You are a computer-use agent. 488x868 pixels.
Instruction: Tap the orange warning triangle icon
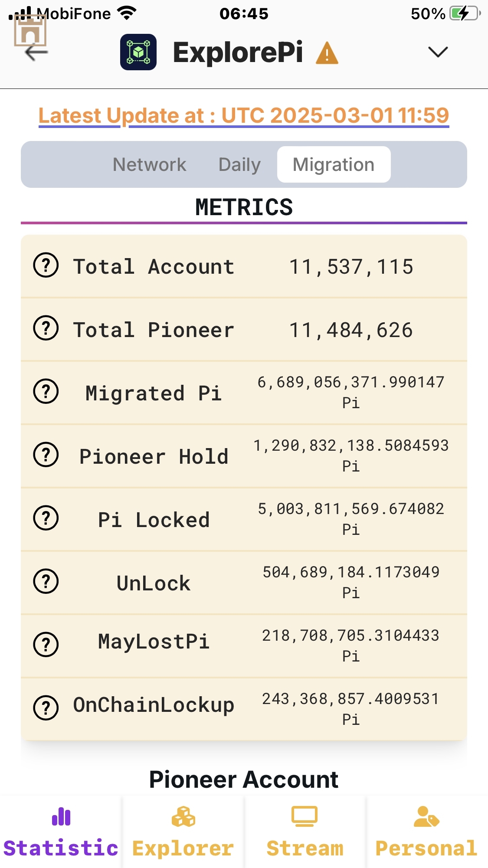coord(327,53)
